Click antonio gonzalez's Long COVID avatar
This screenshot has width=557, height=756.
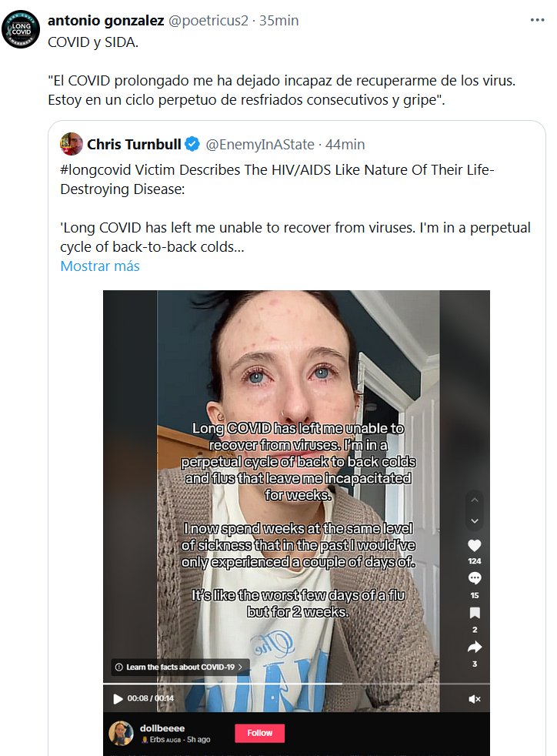(20, 30)
